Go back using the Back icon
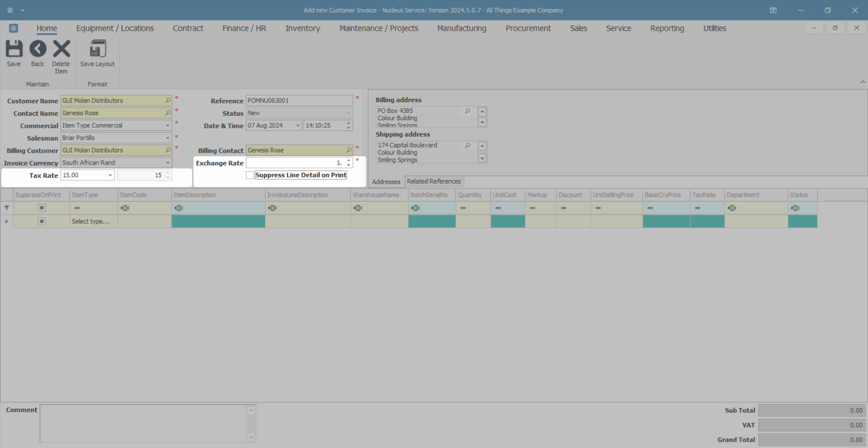The height and width of the screenshot is (448, 868). pyautogui.click(x=38, y=49)
